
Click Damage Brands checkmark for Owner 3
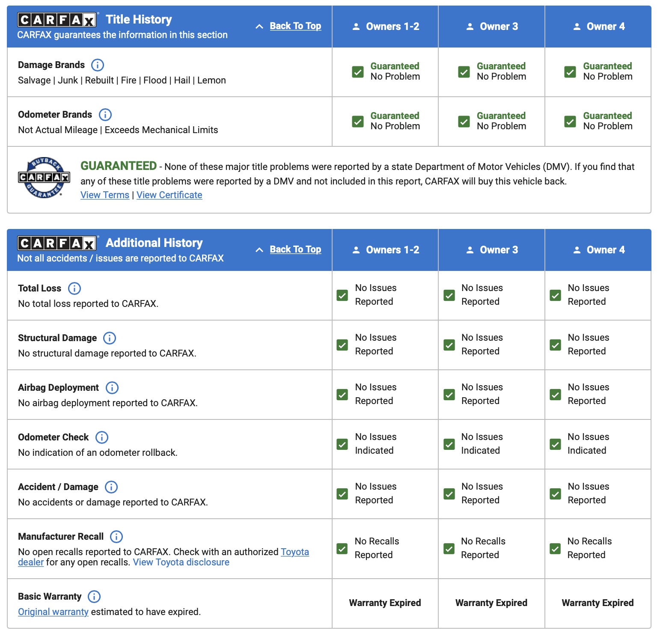(x=464, y=72)
